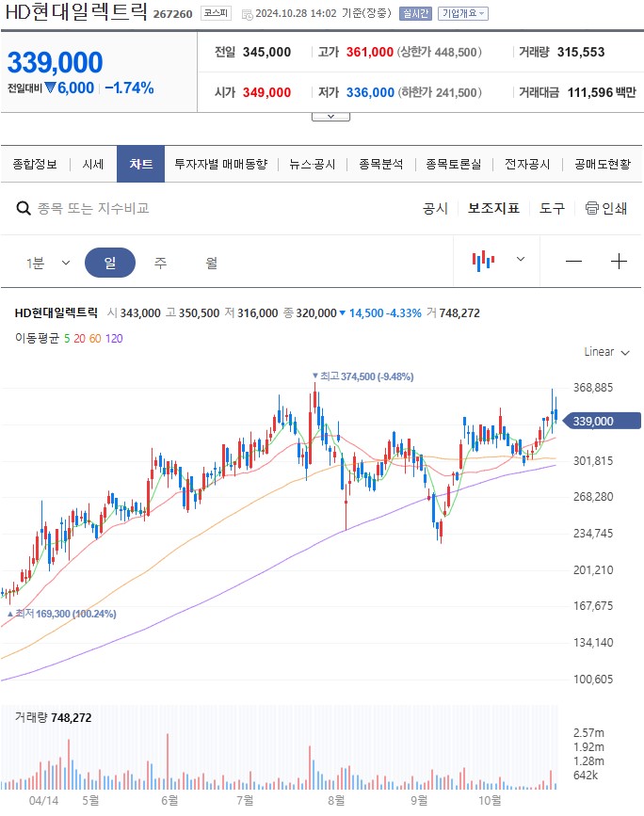Screen dimensions: 644x816
Task: Open the 도구 tools menu
Action: (552, 209)
